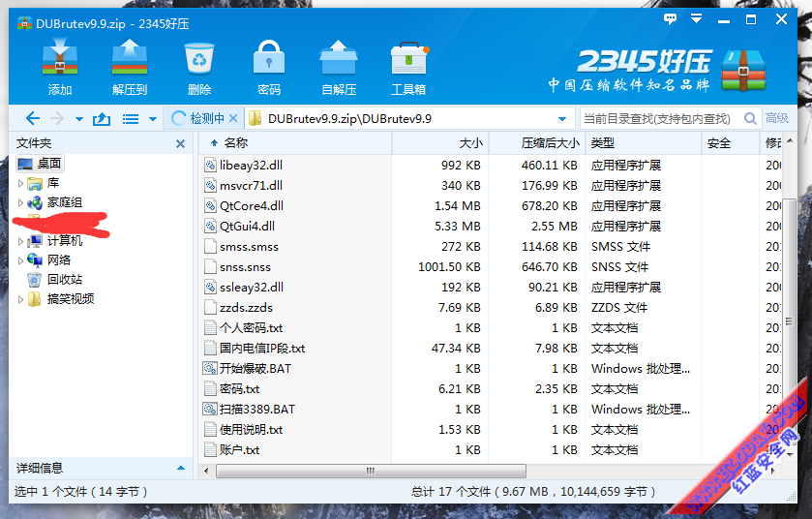Screen dimensions: 812x519
Task: Open the view mode dropdown arrow
Action: 153,119
